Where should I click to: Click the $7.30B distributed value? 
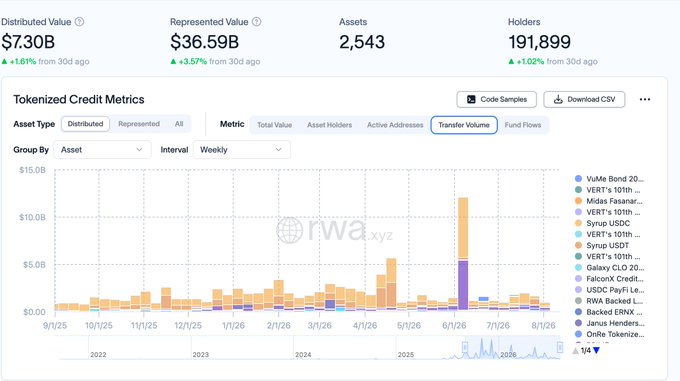pos(28,42)
